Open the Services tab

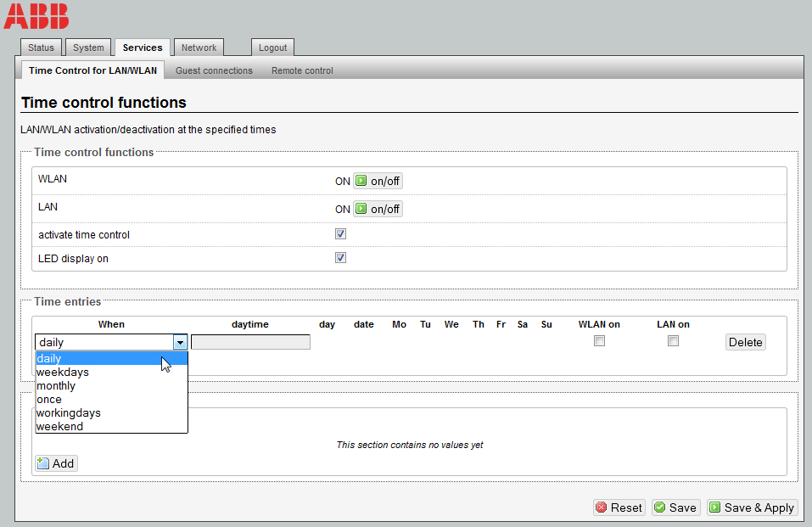pyautogui.click(x=143, y=48)
